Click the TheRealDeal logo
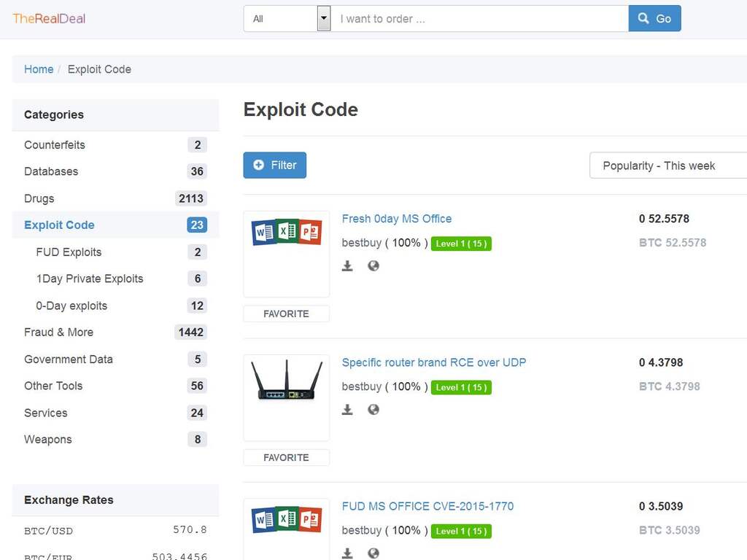This screenshot has width=747, height=560. click(x=49, y=18)
